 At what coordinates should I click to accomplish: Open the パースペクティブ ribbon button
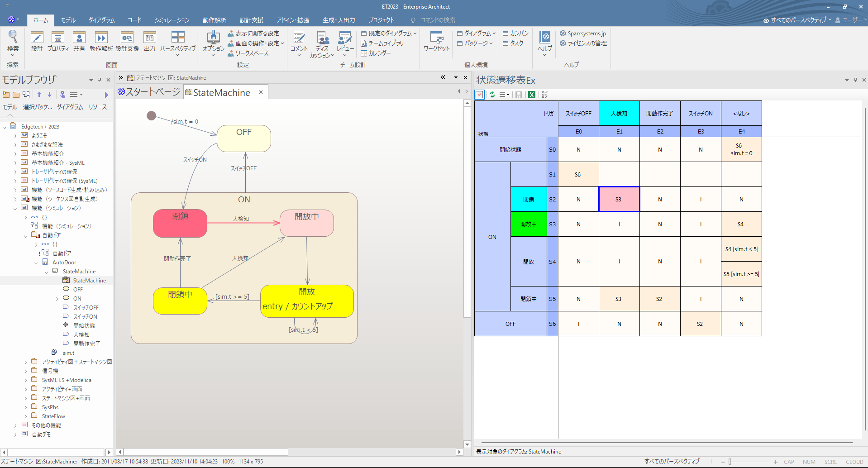click(178, 43)
